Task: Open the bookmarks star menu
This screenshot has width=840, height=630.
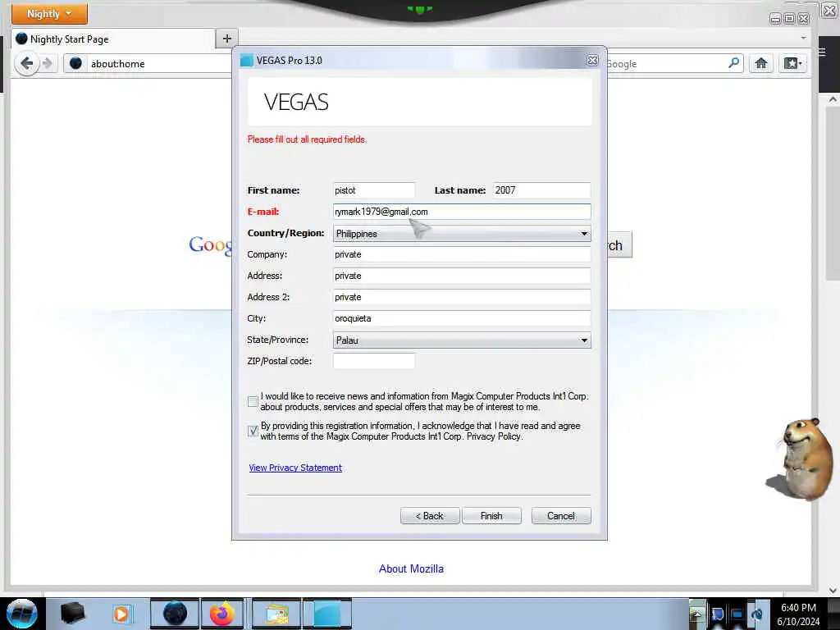Action: pos(792,63)
